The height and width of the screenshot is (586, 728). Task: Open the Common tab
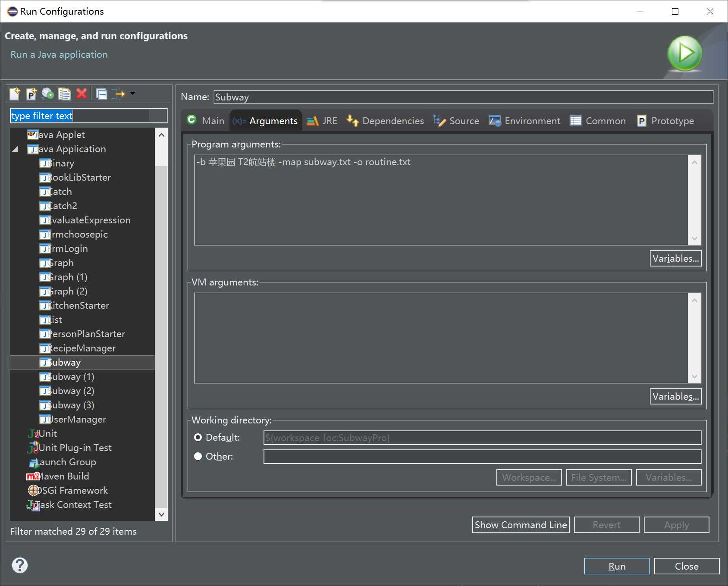pos(598,121)
